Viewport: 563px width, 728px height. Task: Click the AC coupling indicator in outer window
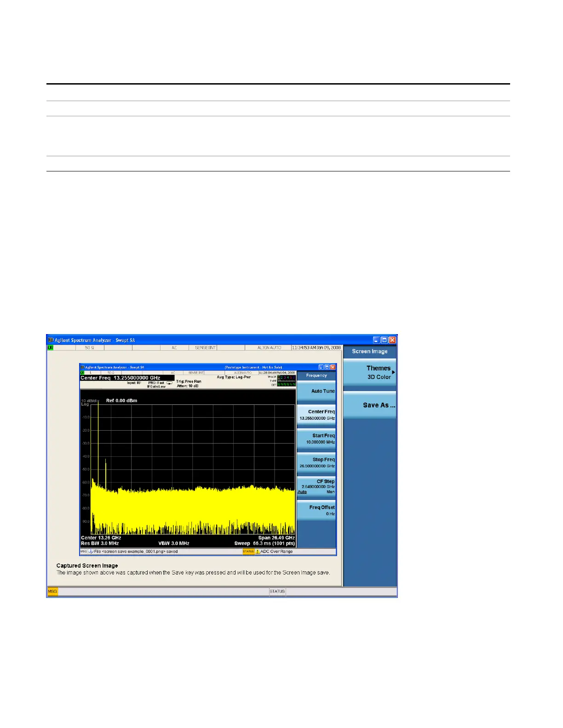pyautogui.click(x=174, y=348)
